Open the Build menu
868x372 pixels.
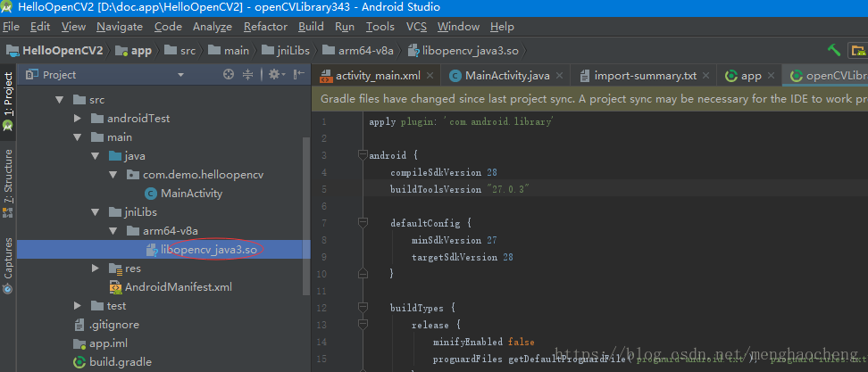311,27
